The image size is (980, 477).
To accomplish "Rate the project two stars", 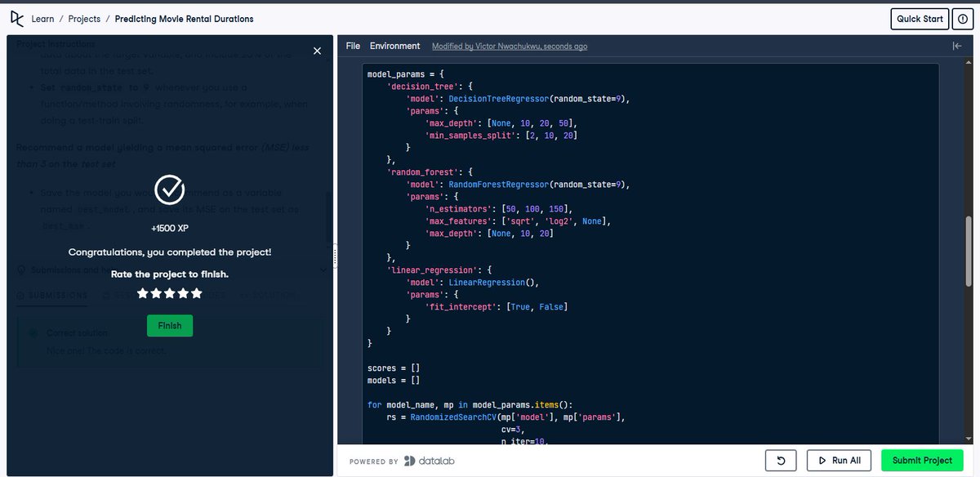I will click(156, 293).
